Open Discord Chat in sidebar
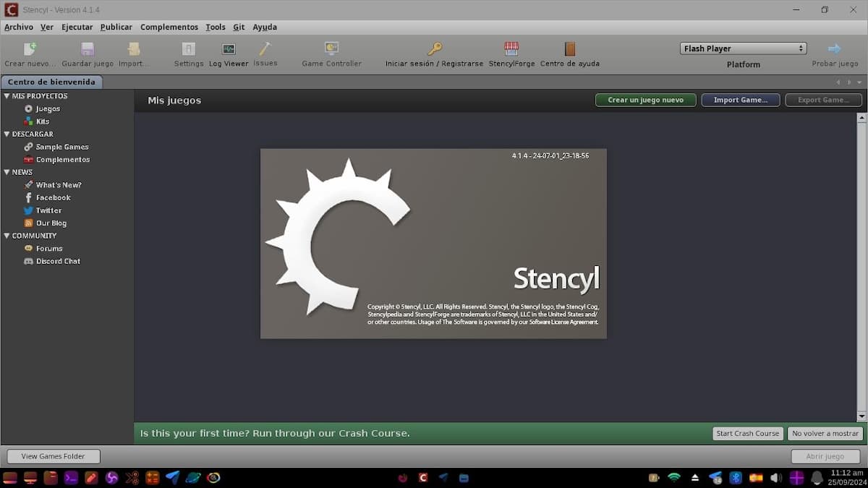The height and width of the screenshot is (488, 868). coord(58,261)
